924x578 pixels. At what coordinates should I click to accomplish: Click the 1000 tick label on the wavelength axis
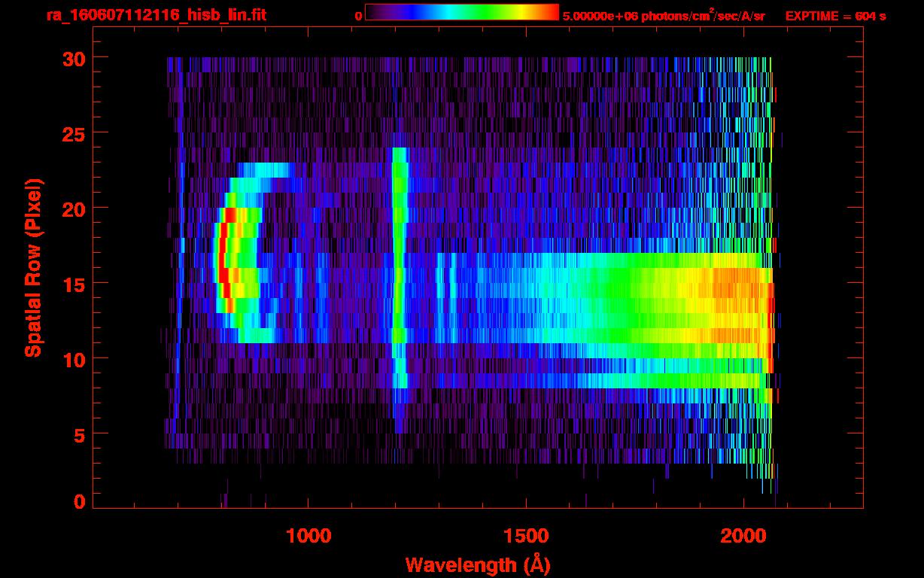click(309, 536)
